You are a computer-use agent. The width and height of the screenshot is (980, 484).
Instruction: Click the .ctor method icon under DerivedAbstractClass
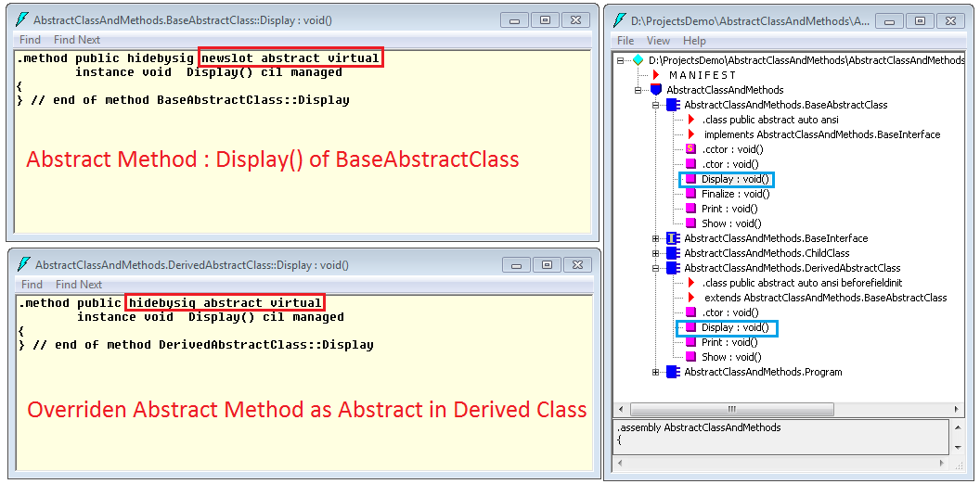pyautogui.click(x=690, y=312)
